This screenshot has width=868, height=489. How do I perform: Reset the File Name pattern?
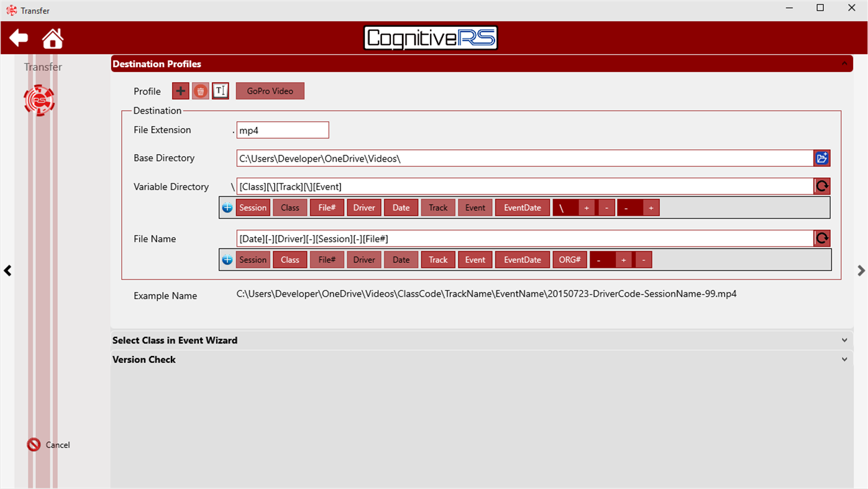pyautogui.click(x=822, y=238)
